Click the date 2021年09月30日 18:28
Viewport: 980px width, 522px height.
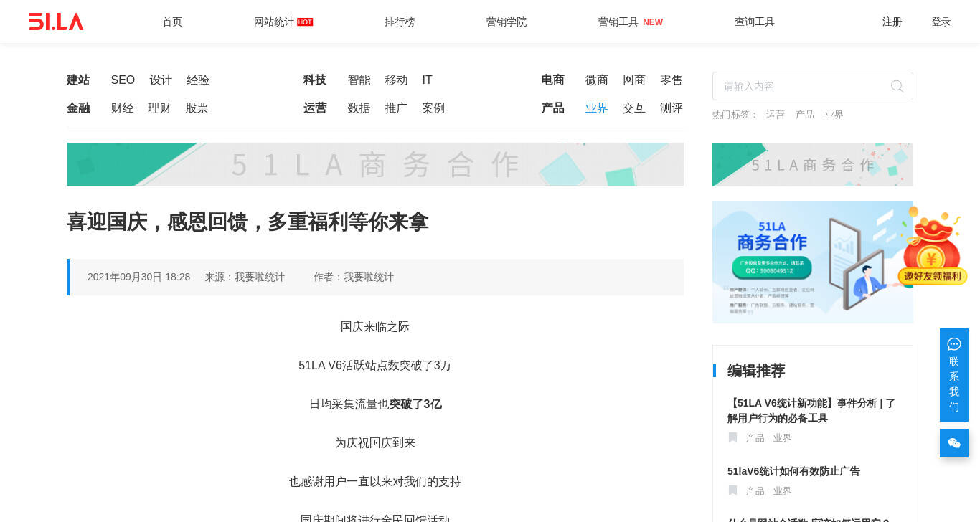[x=139, y=277]
